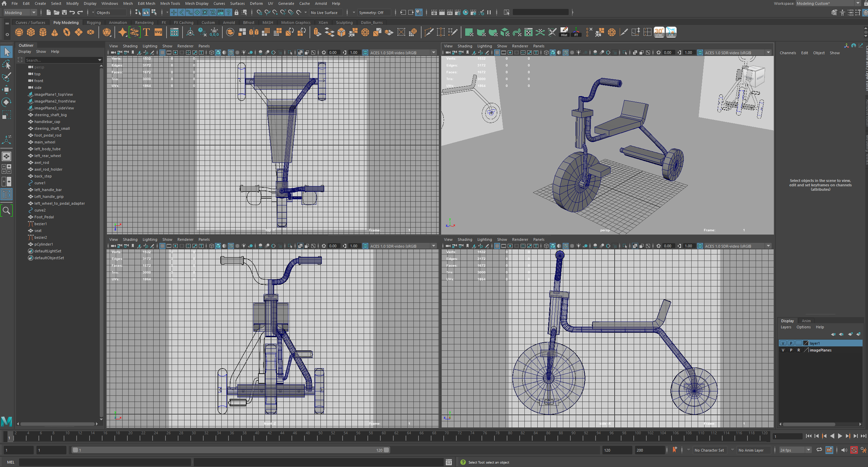Toggle the R display type on imagePlanes
868x467 pixels.
[x=799, y=350]
